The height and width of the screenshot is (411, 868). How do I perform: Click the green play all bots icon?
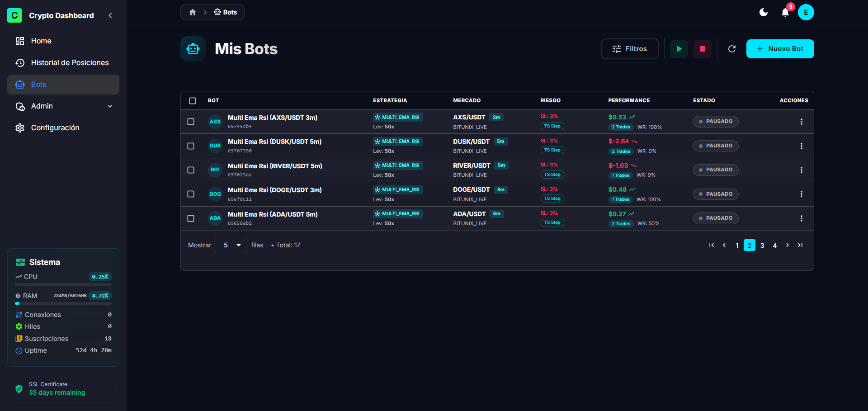(679, 49)
